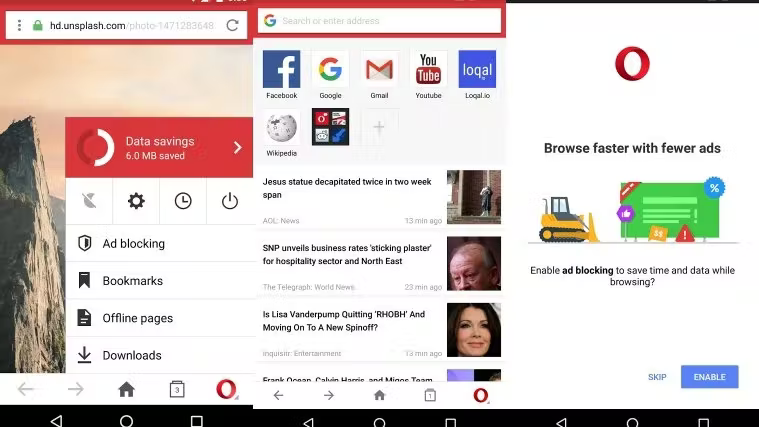
Task: Enable ad blocking button
Action: 710,377
